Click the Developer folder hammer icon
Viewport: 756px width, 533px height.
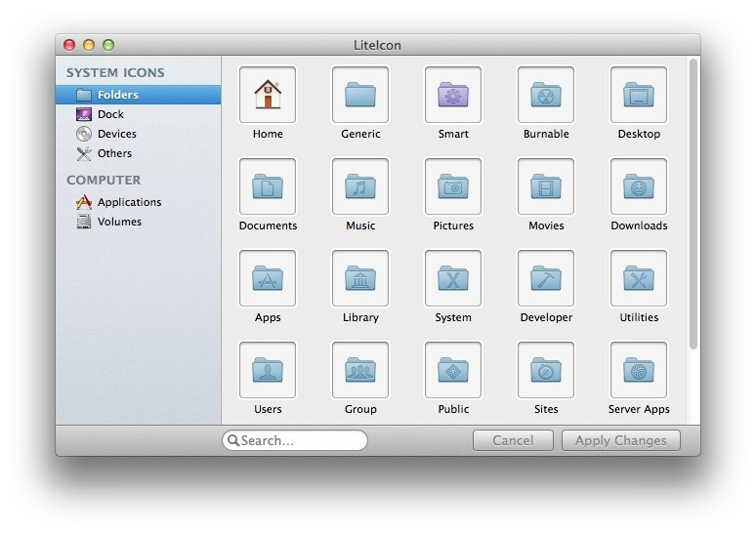546,278
